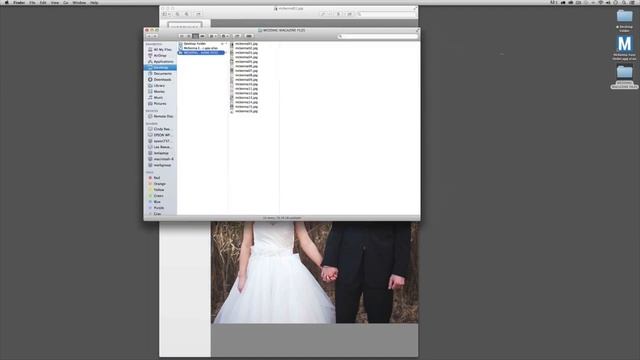Select the McKenna M file on the desktop
640x360 pixels.
[624, 44]
